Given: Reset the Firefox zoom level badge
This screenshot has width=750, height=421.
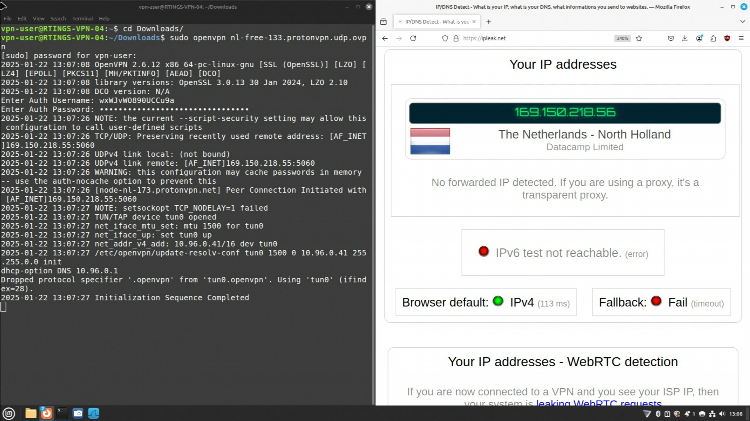Looking at the screenshot, I should (622, 38).
